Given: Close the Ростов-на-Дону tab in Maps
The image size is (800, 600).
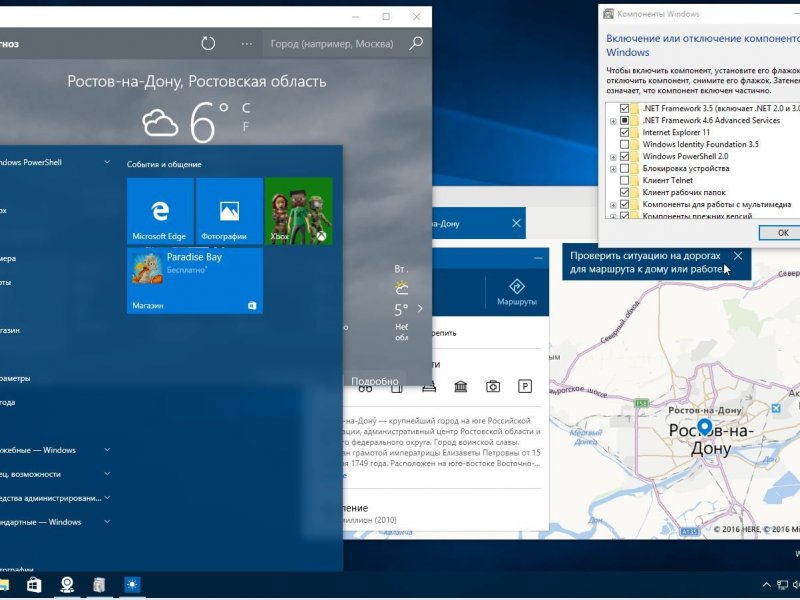Looking at the screenshot, I should click(x=516, y=223).
